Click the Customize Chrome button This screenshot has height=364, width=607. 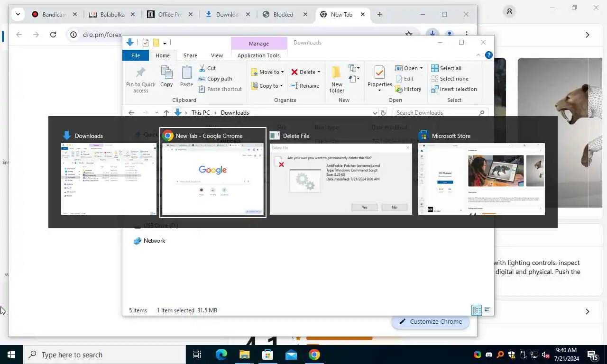(430, 321)
